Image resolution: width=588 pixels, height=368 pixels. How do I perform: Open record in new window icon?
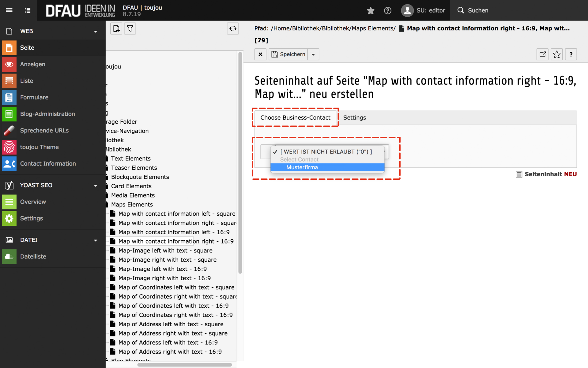coord(542,55)
